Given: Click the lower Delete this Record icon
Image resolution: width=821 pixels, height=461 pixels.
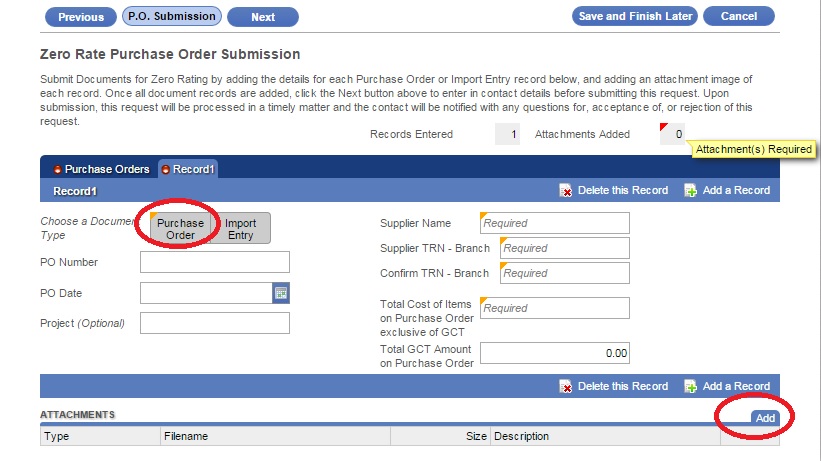Looking at the screenshot, I should (566, 386).
